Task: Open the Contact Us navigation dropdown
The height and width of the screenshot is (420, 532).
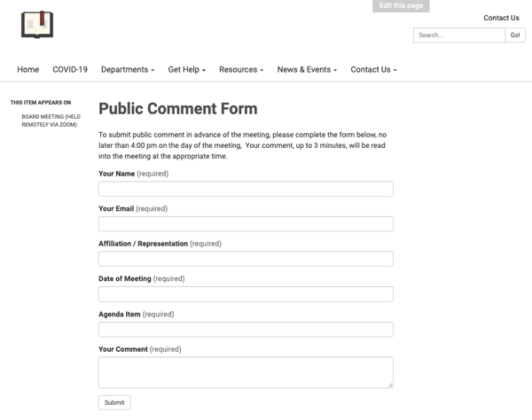Action: coord(373,69)
